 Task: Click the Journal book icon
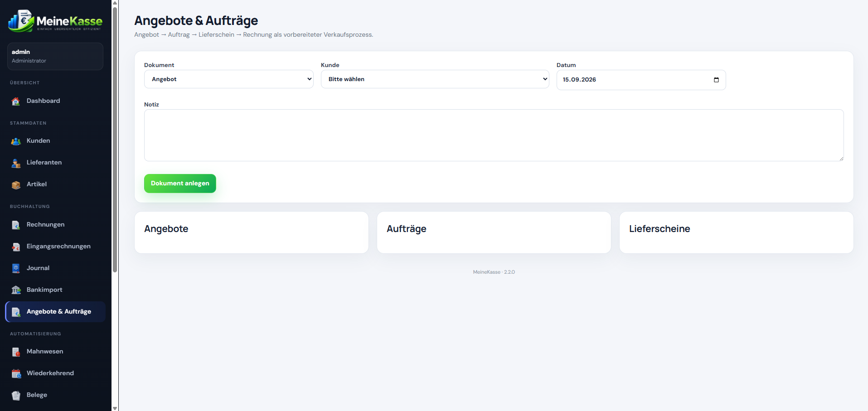[x=16, y=268]
